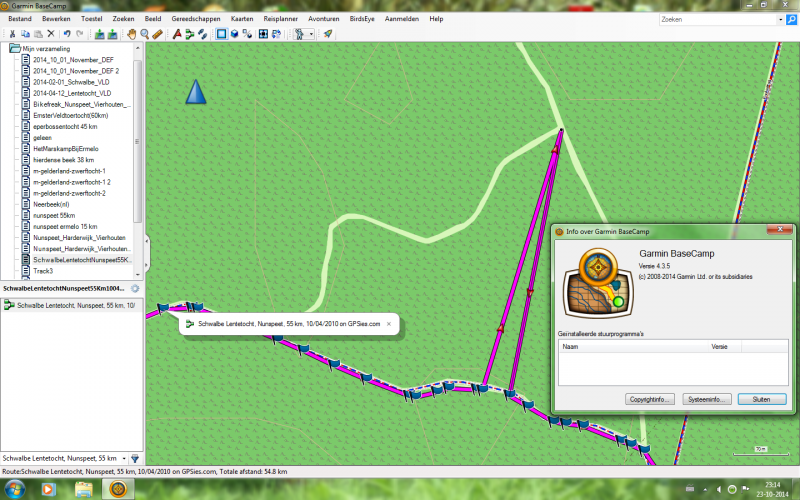The height and width of the screenshot is (500, 800).
Task: Select list item 2014-02-01_Schwalbe_VLD
Action: (71, 82)
